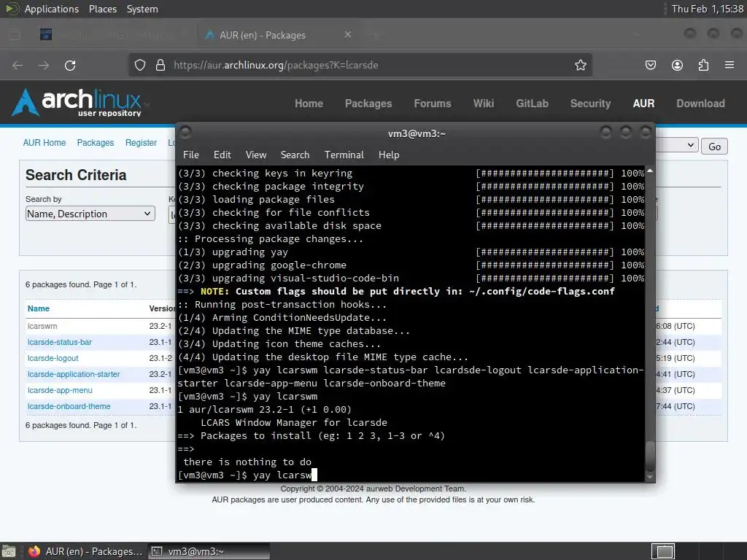Click the clock in top panel
Viewport: 747px width, 560px height.
[707, 9]
